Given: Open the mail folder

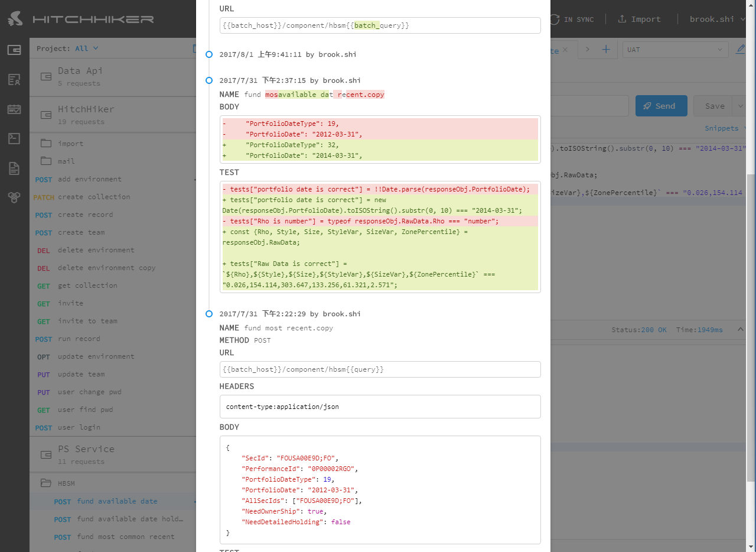Looking at the screenshot, I should pyautogui.click(x=112, y=161).
